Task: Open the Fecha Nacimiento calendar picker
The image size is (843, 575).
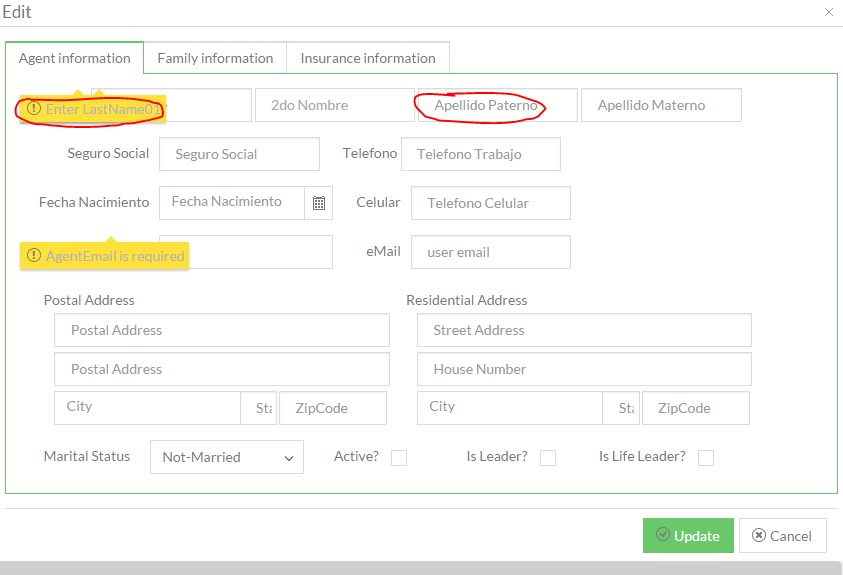Action: (319, 203)
